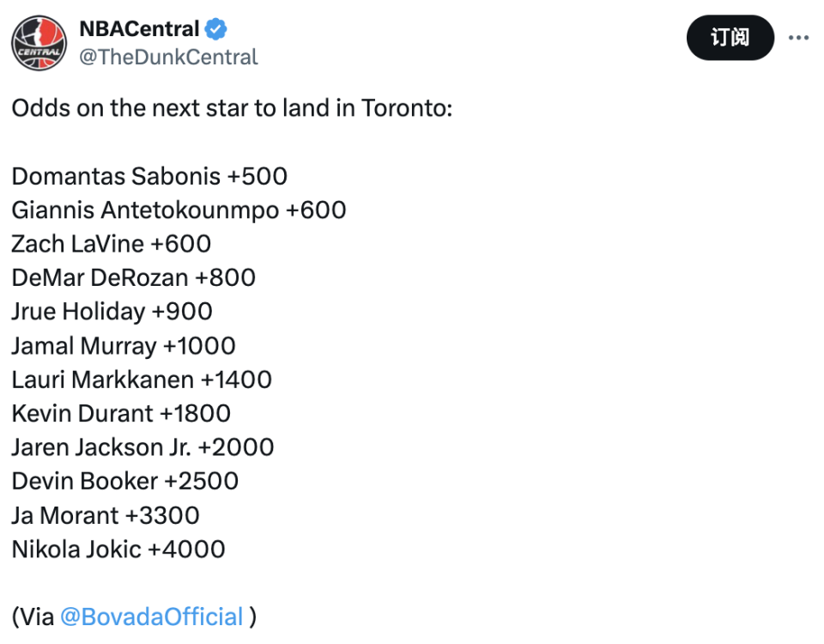Select the Ja Morant +3300 line

[x=106, y=515]
